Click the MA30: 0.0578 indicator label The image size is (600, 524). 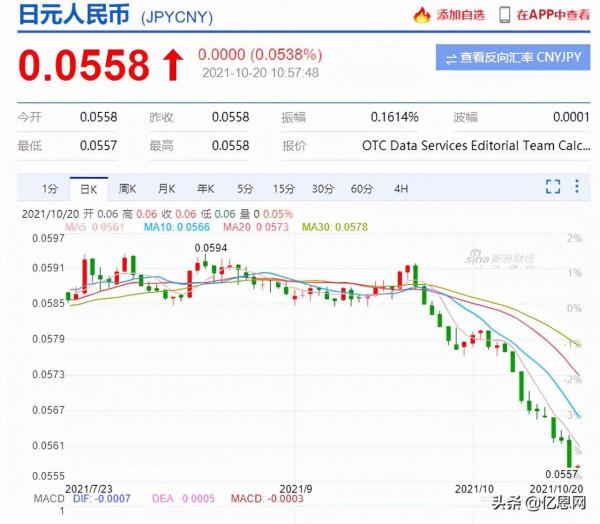pos(335,227)
